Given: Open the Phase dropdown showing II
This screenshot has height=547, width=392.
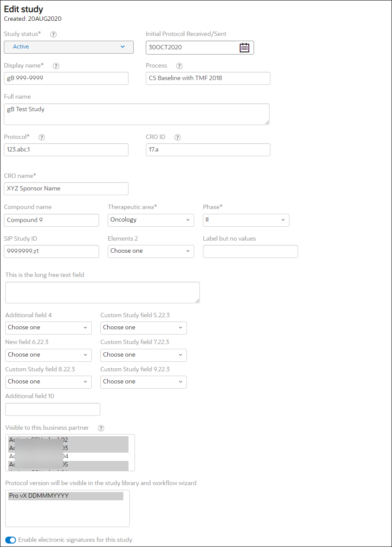Looking at the screenshot, I should coord(246,220).
